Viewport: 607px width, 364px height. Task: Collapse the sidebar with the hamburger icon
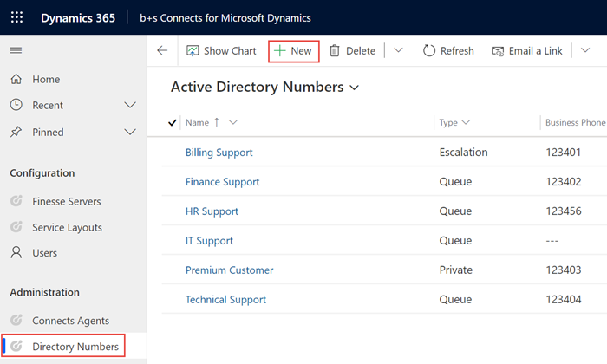pyautogui.click(x=16, y=50)
